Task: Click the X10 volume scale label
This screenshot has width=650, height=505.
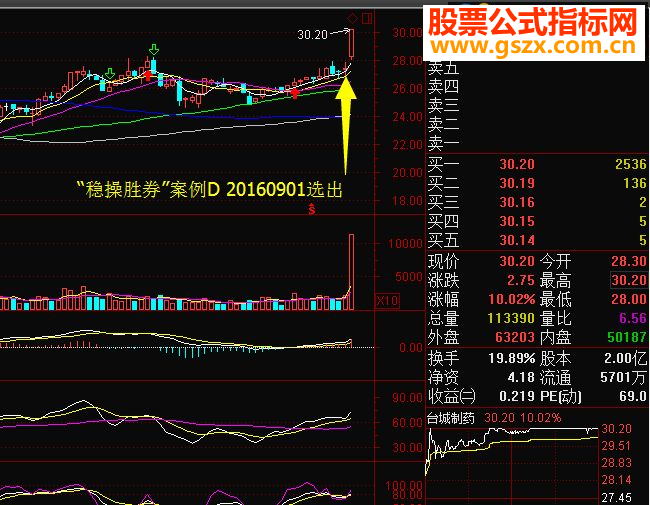Action: tap(387, 300)
